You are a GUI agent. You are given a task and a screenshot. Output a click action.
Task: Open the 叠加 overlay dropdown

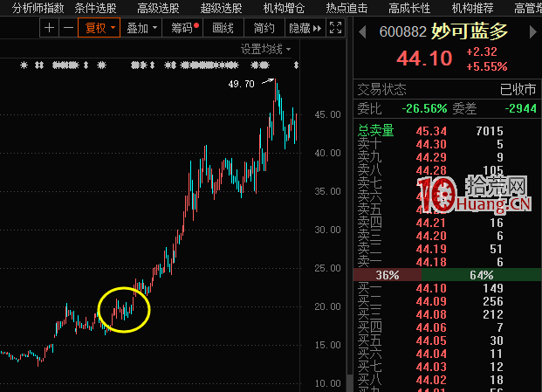coord(141,28)
